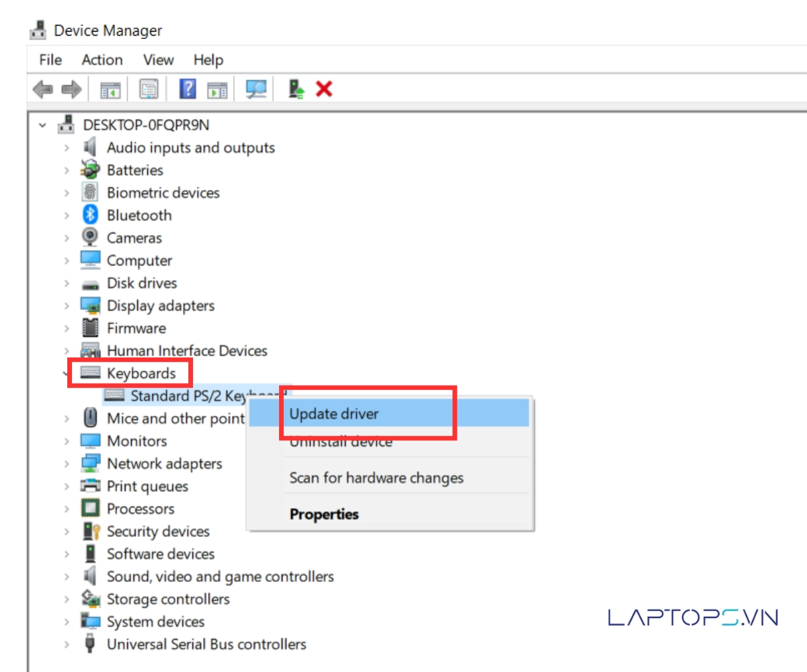Expand the Network adapters category
The image size is (807, 672).
coord(67,464)
